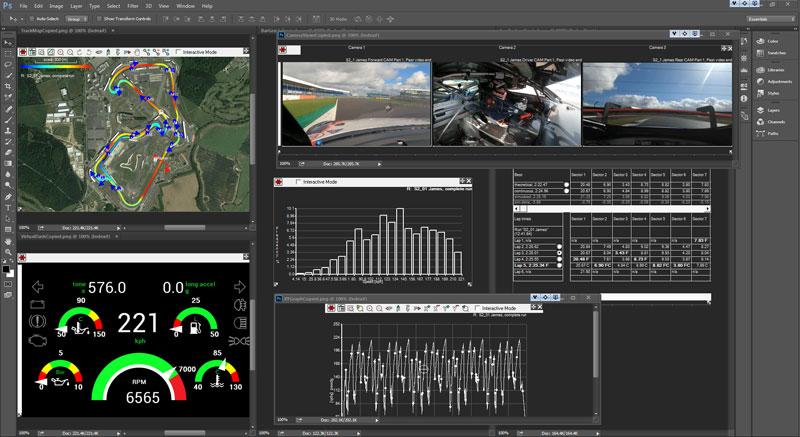Select the Horizontal Type tool
Viewport: 800px width, 437px height.
tap(9, 207)
